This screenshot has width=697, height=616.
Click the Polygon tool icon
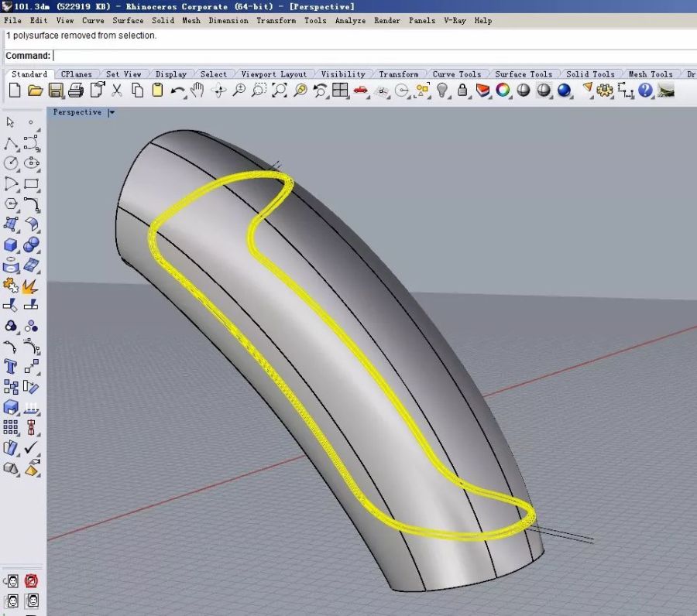coord(11,204)
